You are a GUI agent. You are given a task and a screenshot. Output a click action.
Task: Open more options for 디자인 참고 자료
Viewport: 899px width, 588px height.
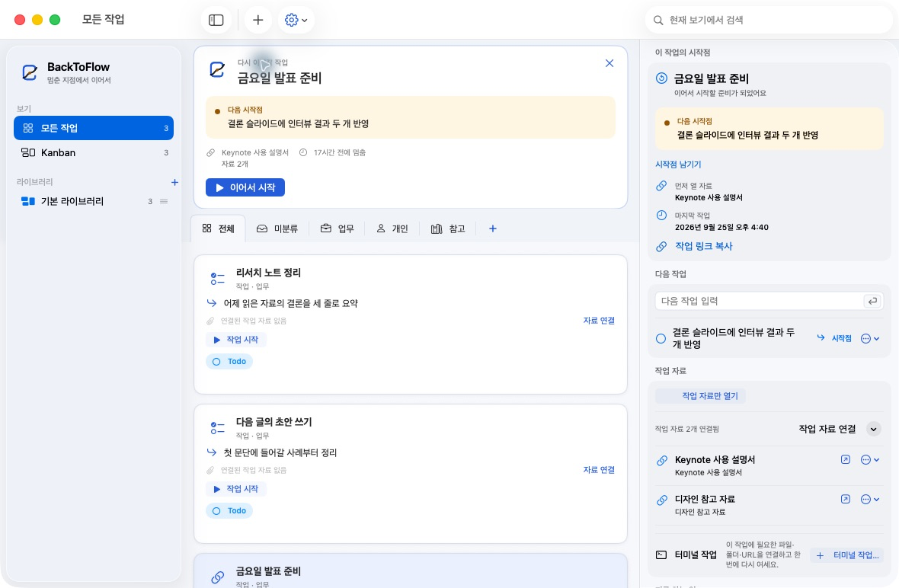tap(870, 499)
